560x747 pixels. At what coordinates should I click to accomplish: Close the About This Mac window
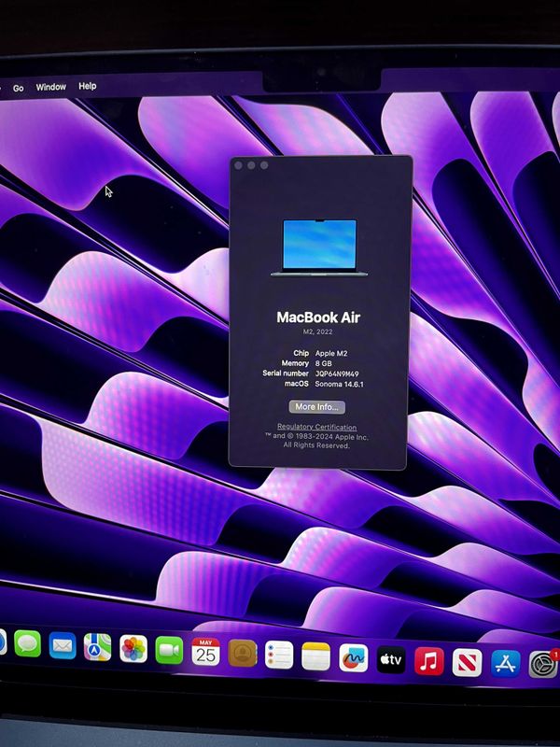click(x=239, y=165)
